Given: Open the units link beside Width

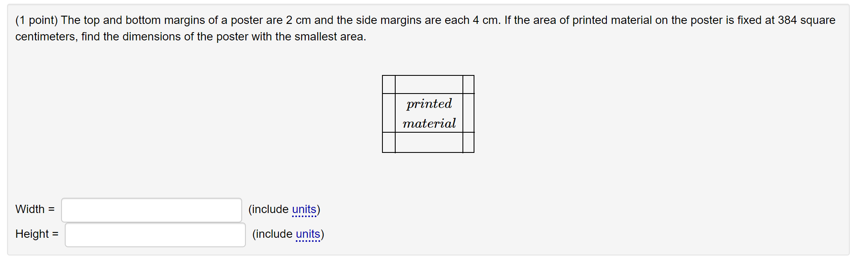Looking at the screenshot, I should point(304,209).
